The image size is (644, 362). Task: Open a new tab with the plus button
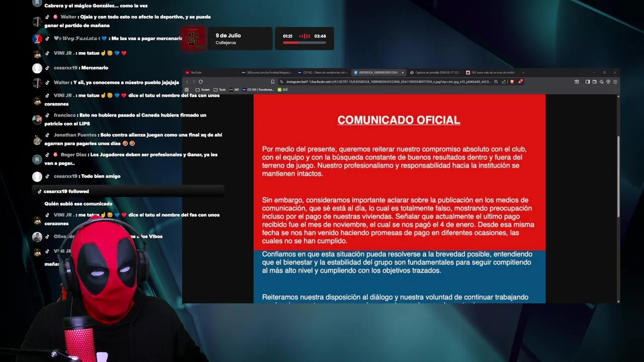pos(523,72)
